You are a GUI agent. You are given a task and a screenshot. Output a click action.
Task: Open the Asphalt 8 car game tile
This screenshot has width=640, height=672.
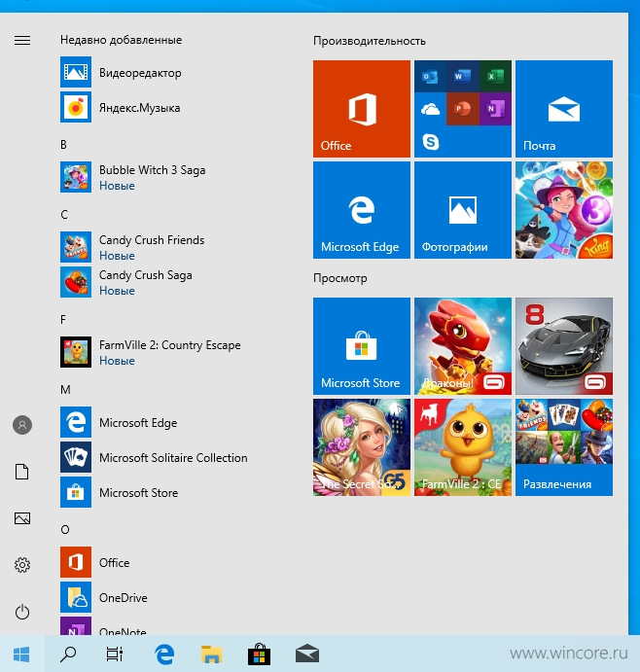pos(564,346)
